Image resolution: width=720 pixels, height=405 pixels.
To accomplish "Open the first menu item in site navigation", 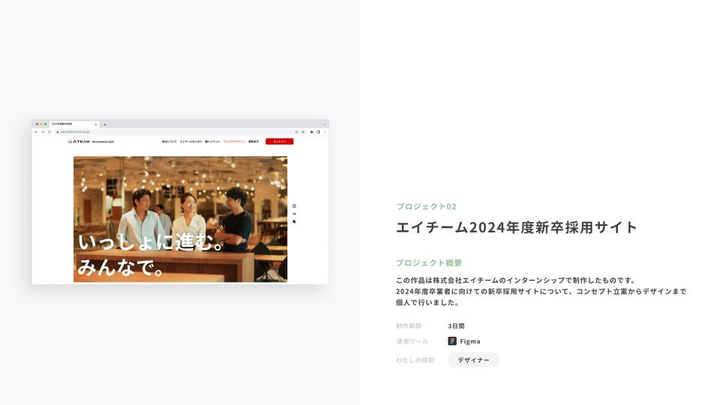I will (x=169, y=141).
